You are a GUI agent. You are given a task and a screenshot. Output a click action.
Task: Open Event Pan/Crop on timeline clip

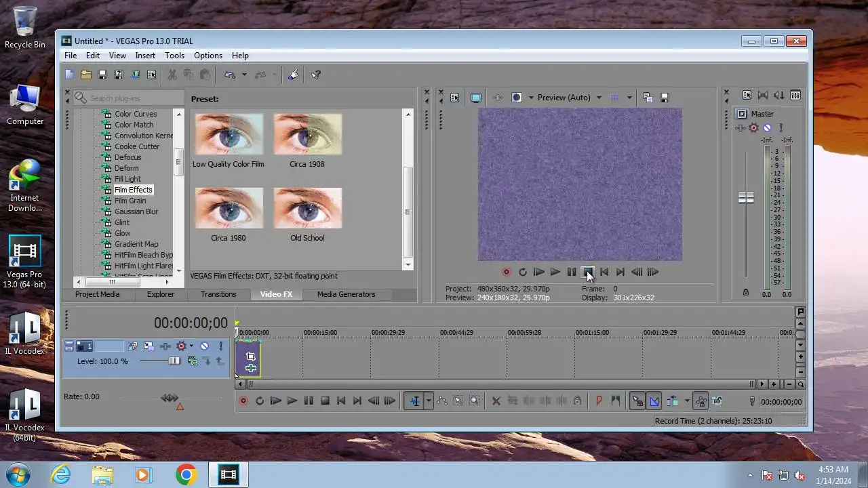coord(250,357)
